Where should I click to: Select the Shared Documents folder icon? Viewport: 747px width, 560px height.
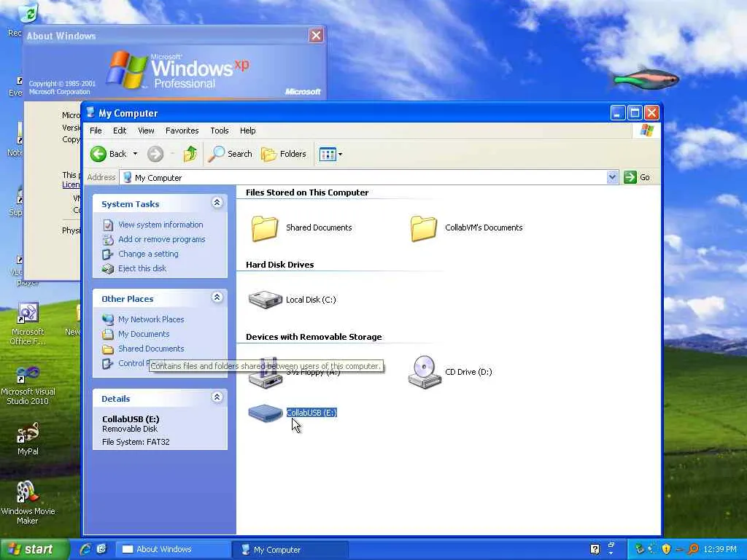click(x=265, y=228)
